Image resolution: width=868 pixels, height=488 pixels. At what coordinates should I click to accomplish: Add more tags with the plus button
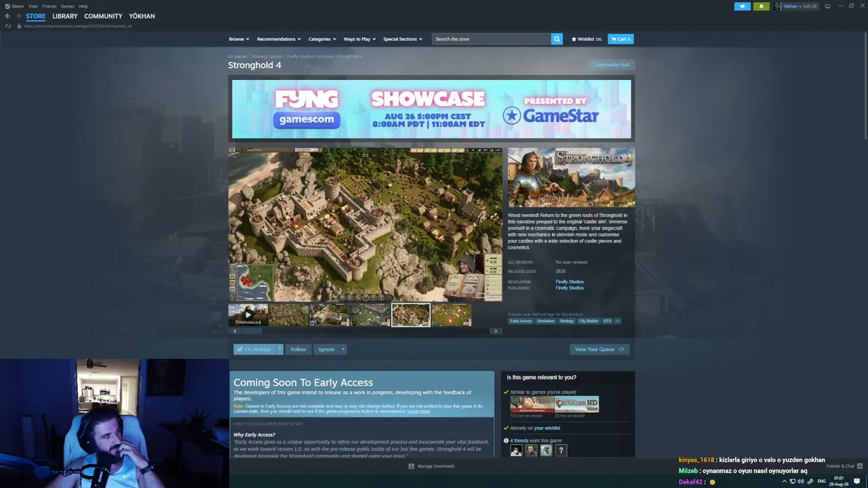coord(617,321)
